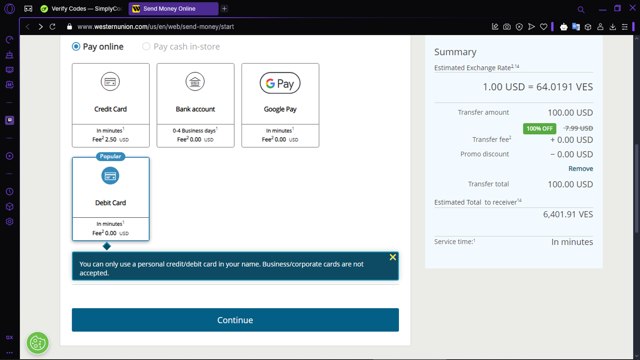Open the Twitch sidebar icon

coord(9,70)
